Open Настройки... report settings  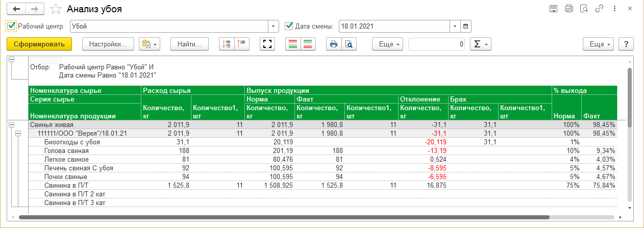108,44
